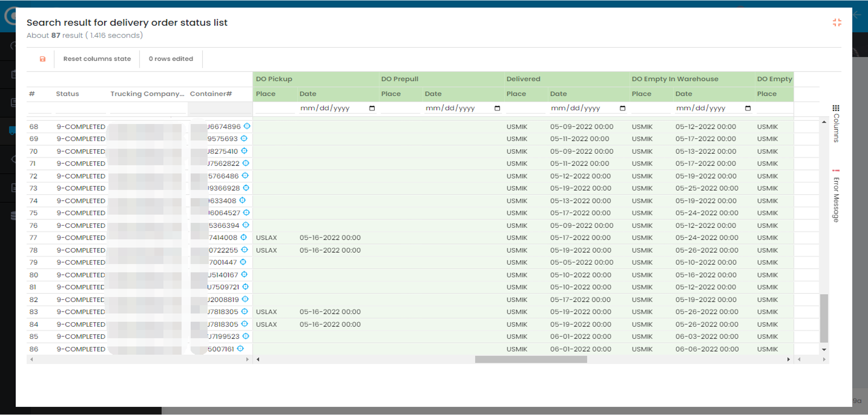The height and width of the screenshot is (415, 868).
Task: Click the 0 rows edited button
Action: [x=171, y=59]
